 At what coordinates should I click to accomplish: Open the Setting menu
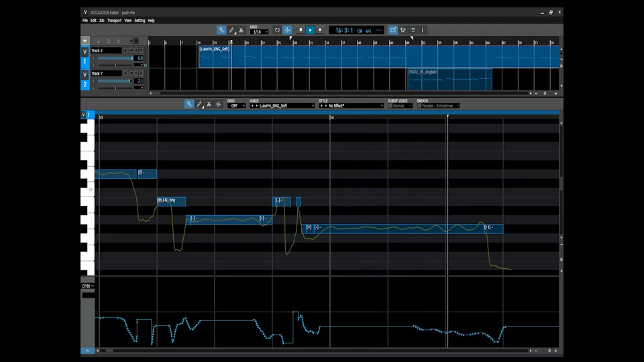click(140, 21)
